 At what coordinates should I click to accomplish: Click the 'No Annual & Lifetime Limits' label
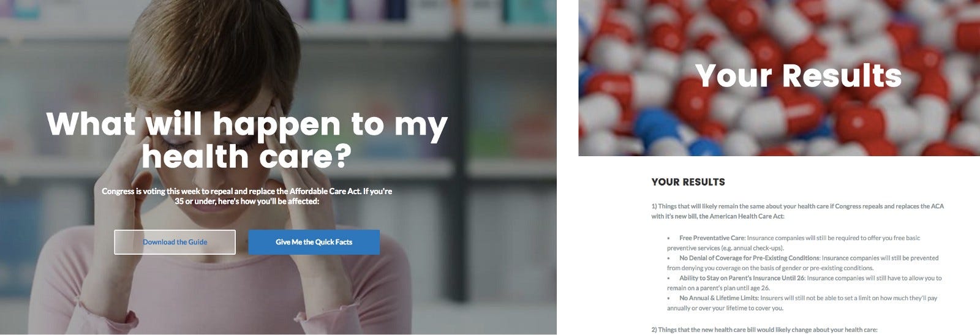tap(718, 298)
